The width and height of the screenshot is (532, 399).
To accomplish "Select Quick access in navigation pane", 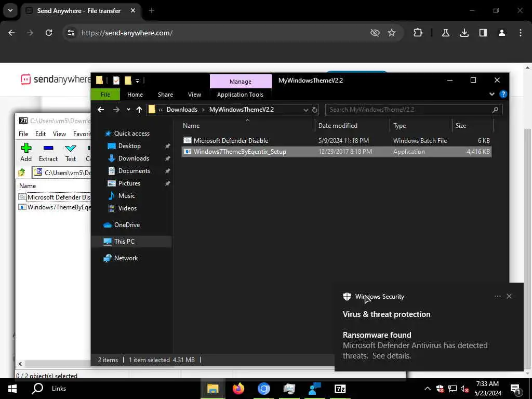I will [x=131, y=134].
